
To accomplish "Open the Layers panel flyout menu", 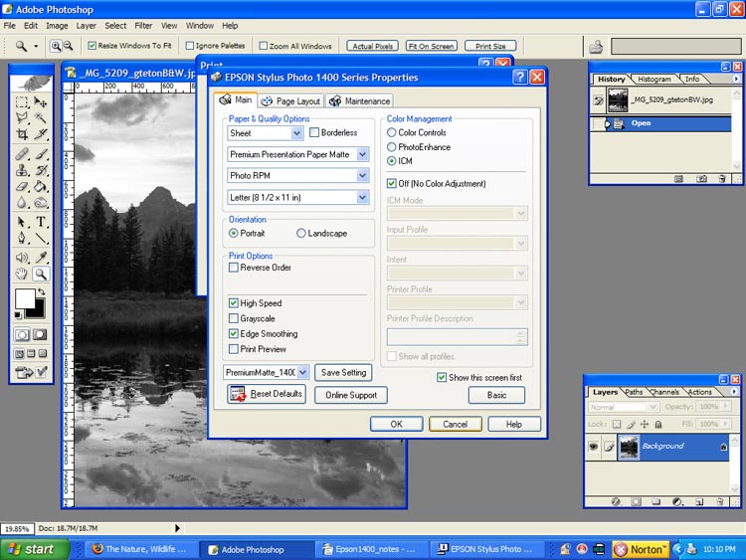I will click(734, 392).
